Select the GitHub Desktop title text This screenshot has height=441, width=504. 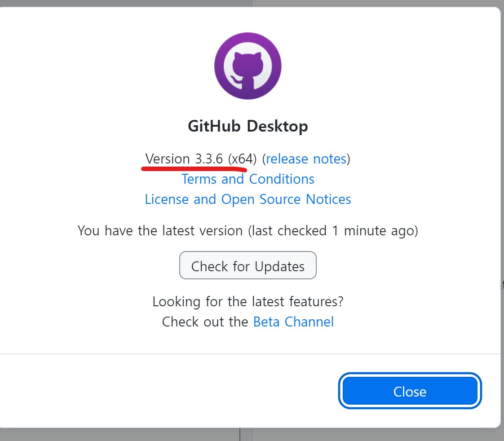[x=248, y=126]
